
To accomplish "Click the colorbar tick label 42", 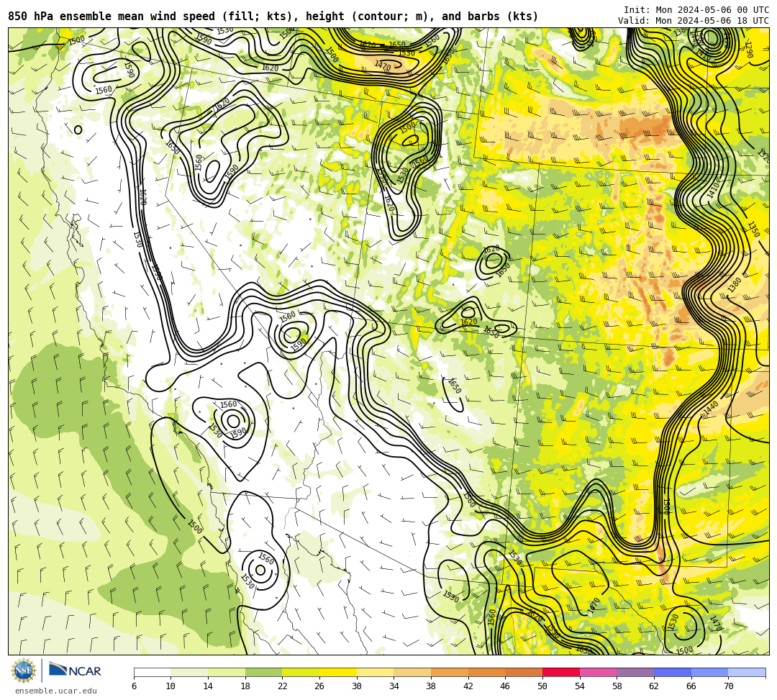I will (468, 686).
